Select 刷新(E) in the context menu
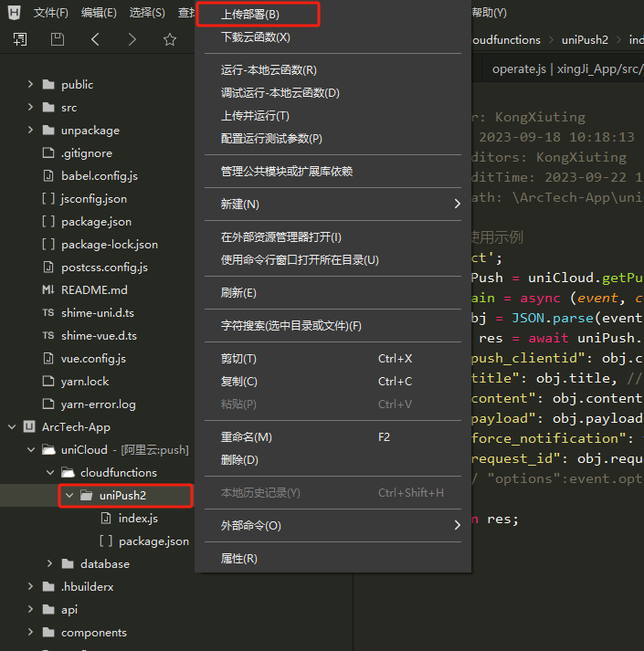The image size is (644, 651). [333, 293]
